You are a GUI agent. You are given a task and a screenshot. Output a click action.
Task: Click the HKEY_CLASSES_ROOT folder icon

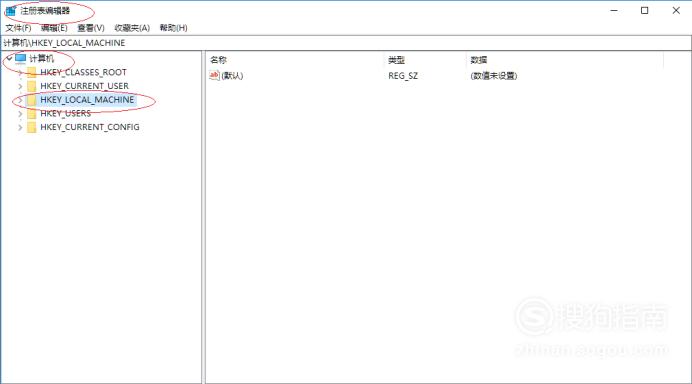click(31, 72)
